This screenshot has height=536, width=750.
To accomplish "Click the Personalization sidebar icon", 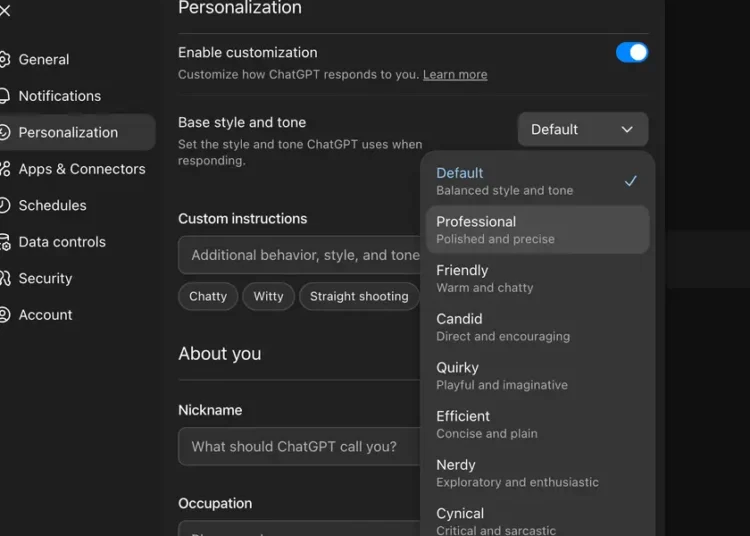I will click(4, 132).
